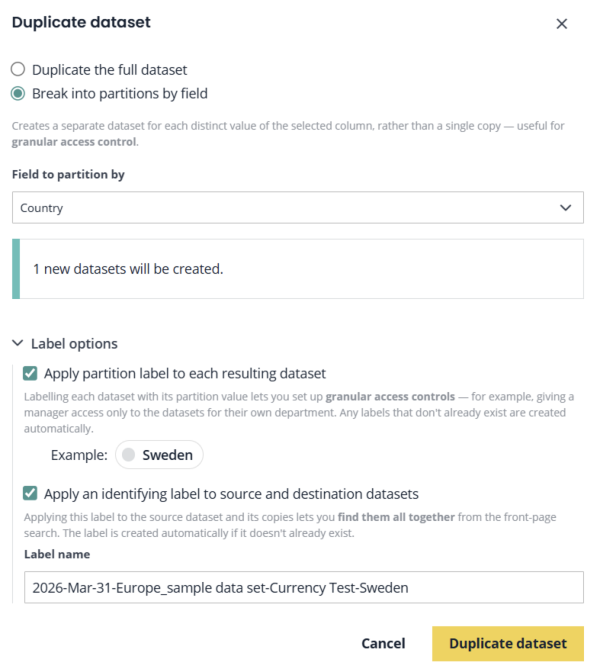Click the "Label name" field caption
Viewport: 600px width, 672px height.
(x=57, y=554)
